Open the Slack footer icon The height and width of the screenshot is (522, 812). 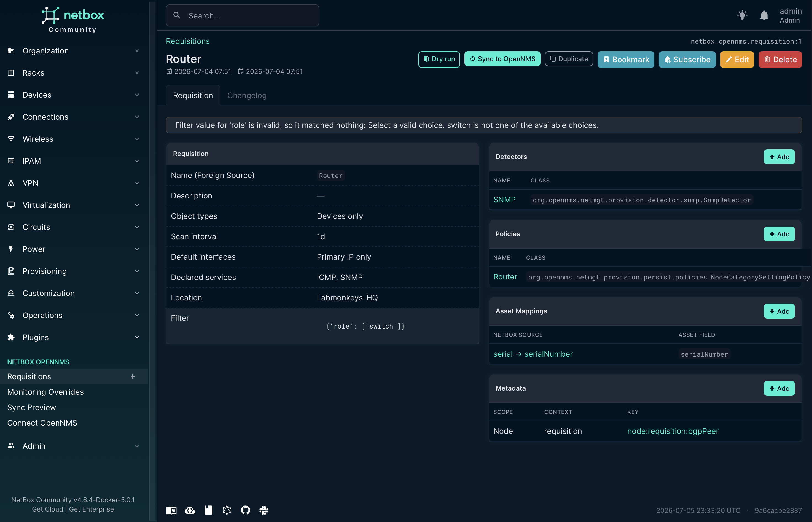[264, 510]
